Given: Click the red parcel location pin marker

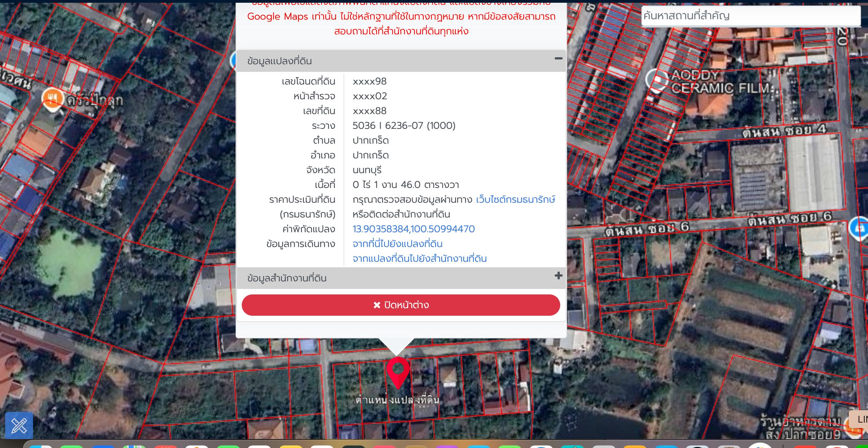Looking at the screenshot, I should coord(398,372).
